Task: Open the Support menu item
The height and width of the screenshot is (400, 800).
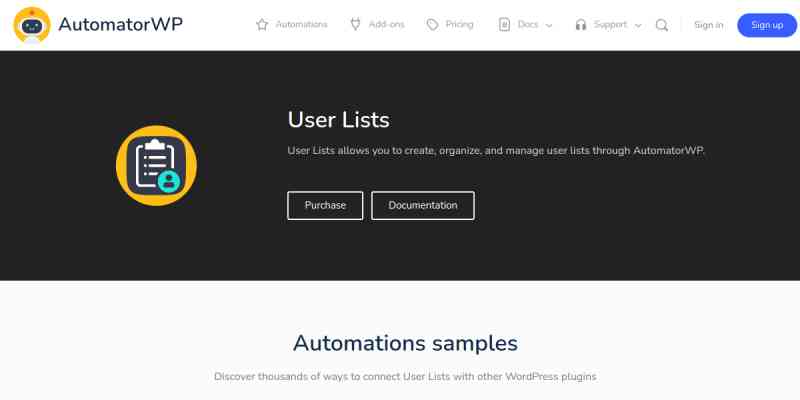Action: click(610, 24)
